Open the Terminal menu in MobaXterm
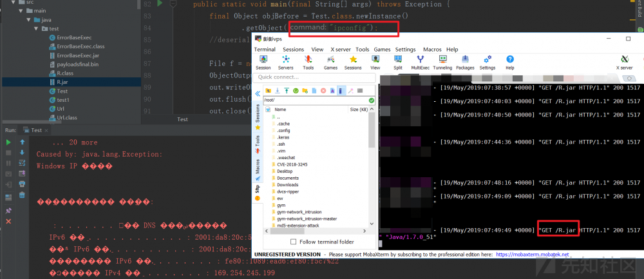644x279 pixels. 265,50
